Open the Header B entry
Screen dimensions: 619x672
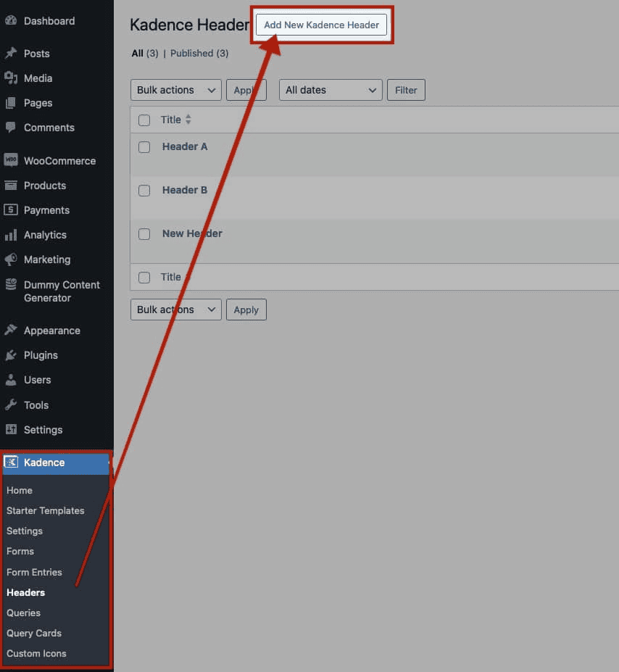(x=184, y=190)
